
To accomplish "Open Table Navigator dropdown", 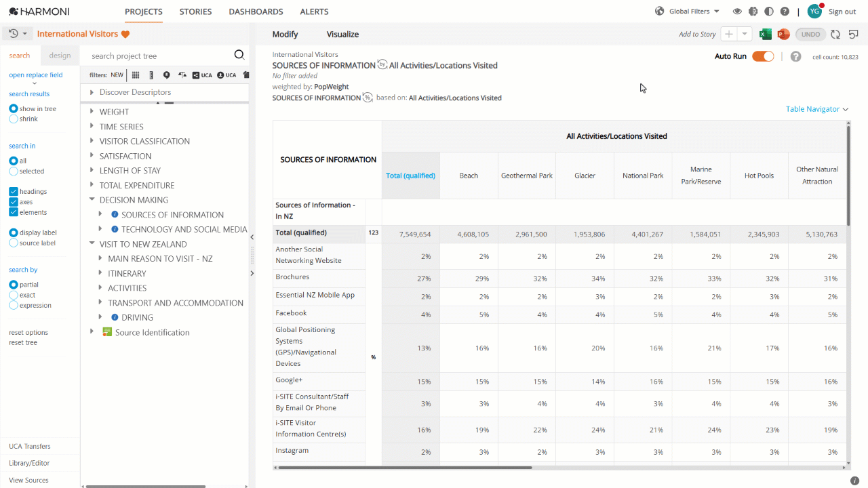I will coord(817,109).
